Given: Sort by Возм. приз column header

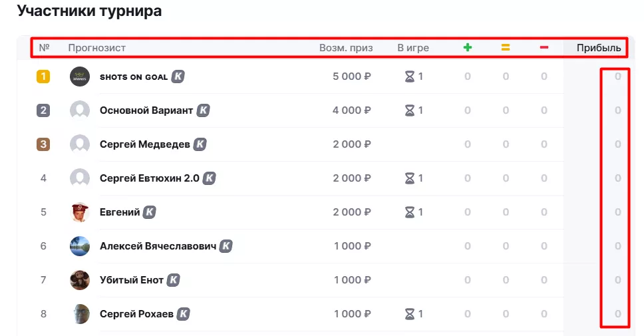Looking at the screenshot, I should pos(346,48).
